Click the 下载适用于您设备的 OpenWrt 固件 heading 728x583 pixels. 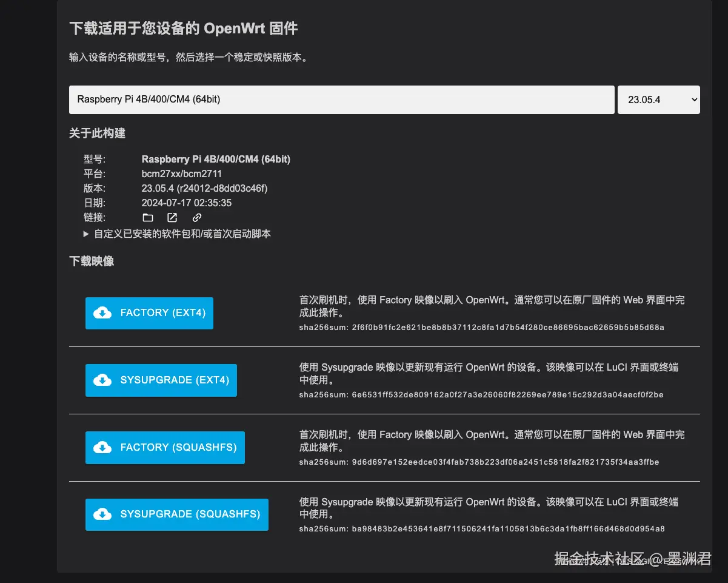tap(184, 28)
